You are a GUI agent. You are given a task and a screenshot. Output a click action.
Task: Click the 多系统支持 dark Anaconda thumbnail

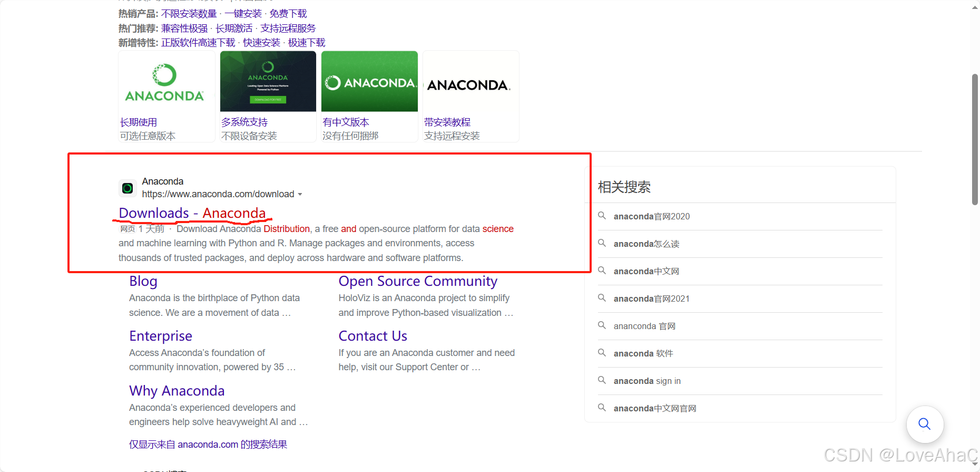point(268,82)
